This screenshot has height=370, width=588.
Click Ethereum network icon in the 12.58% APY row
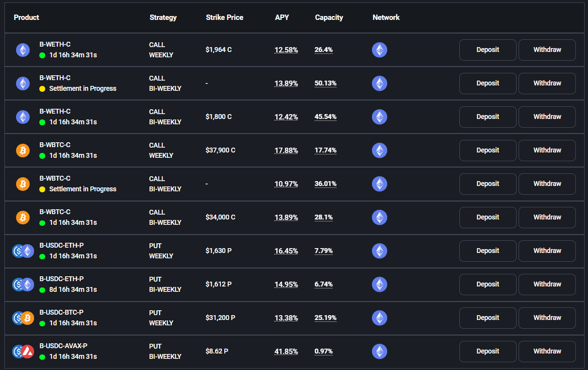click(380, 50)
